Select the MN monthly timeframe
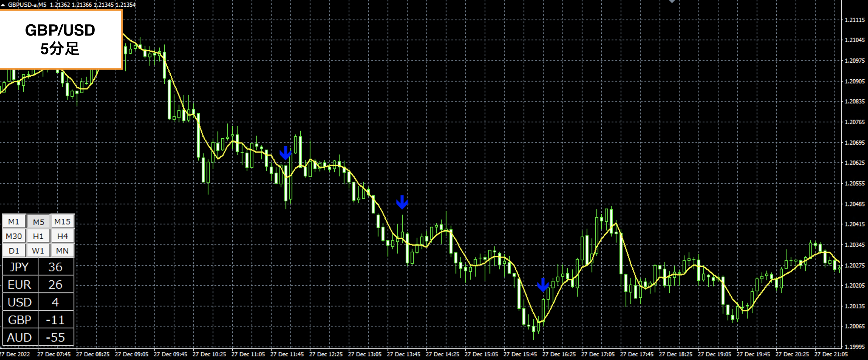Image resolution: width=868 pixels, height=360 pixels. point(62,251)
